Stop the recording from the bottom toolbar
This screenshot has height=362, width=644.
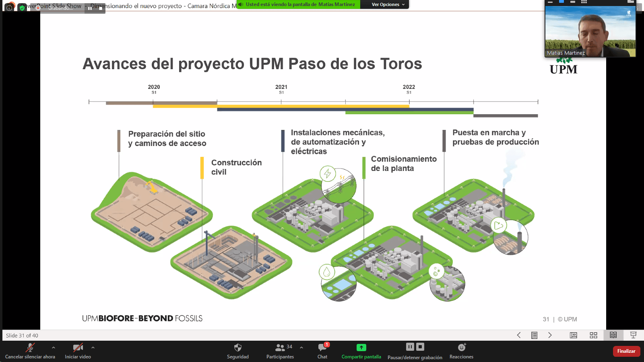coord(420,347)
